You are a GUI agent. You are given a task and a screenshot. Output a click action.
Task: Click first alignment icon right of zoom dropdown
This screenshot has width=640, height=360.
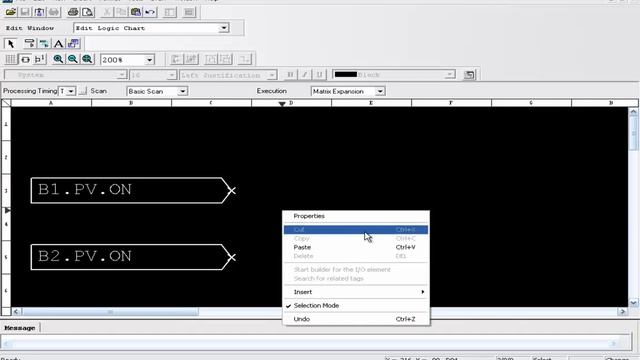(x=176, y=59)
